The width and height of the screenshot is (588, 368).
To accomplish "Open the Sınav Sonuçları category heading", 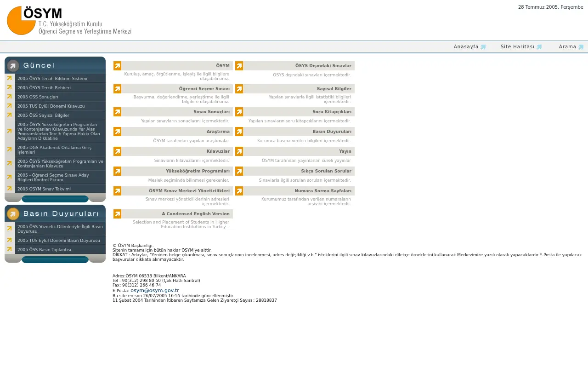I will coord(212,112).
